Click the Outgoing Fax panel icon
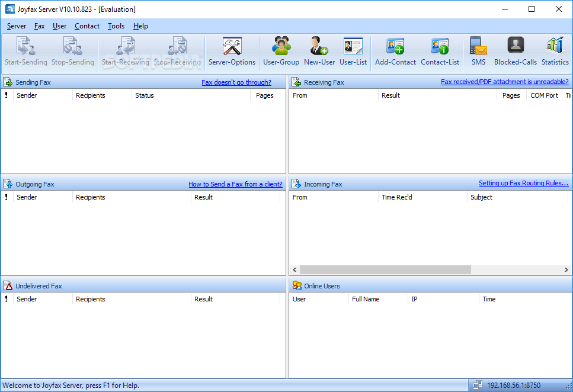Viewport: 573px width, 392px height. [x=8, y=184]
